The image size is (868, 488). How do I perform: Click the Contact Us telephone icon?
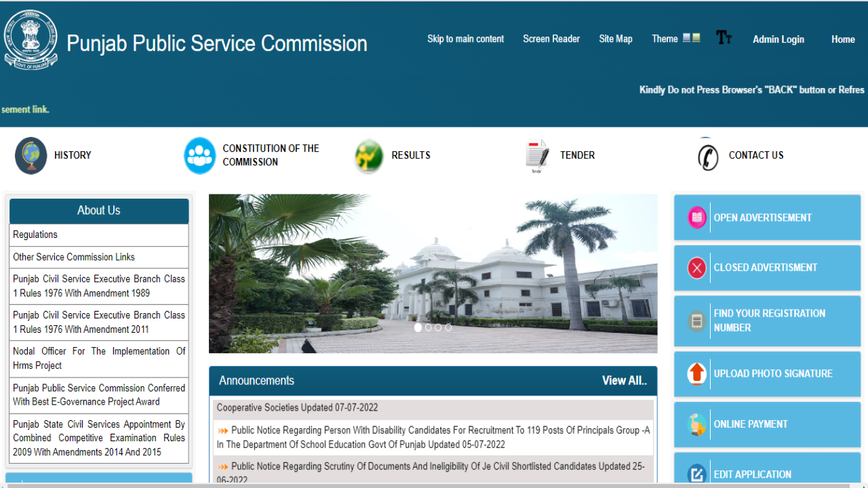[707, 157]
